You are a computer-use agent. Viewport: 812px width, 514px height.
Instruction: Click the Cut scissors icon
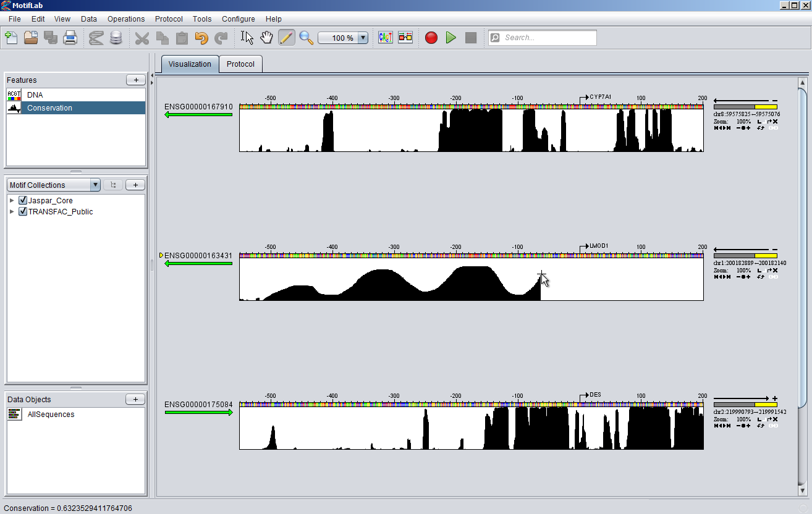point(142,38)
